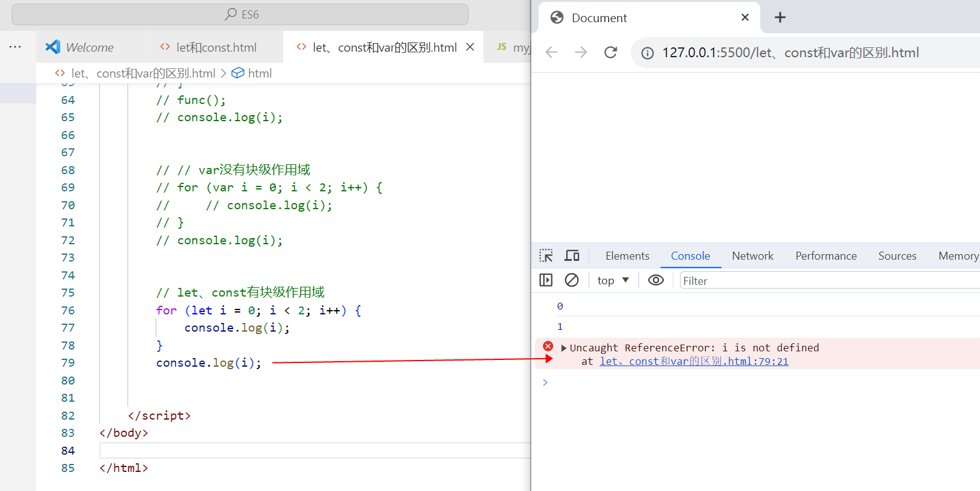The image size is (980, 491).
Task: Activate the DevTools inspect element picker
Action: pos(546,255)
